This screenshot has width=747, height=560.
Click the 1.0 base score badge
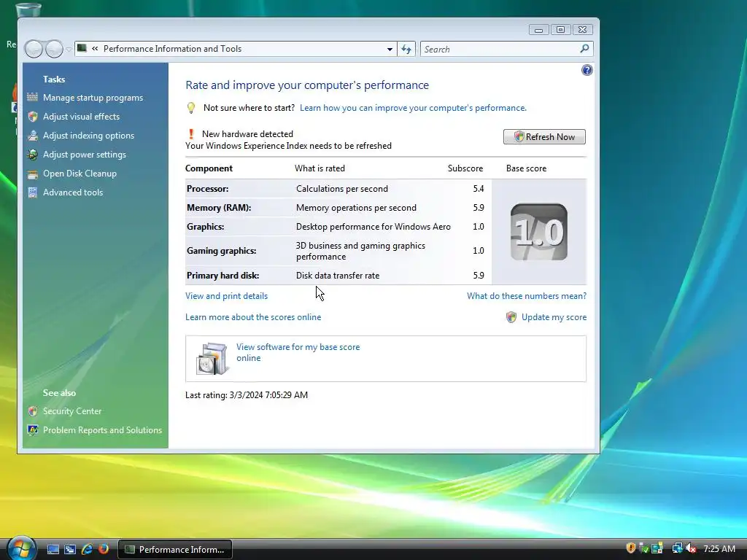tap(539, 232)
